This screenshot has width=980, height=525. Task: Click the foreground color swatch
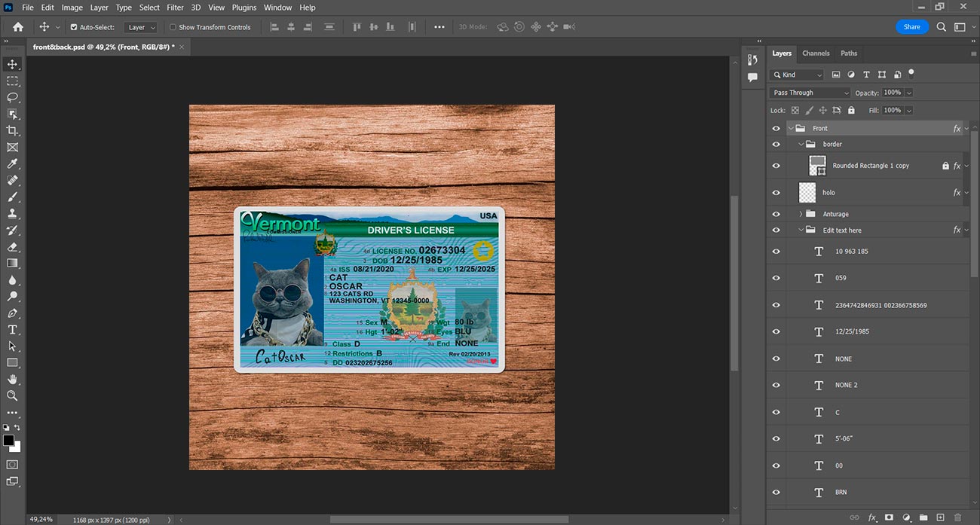pos(8,440)
